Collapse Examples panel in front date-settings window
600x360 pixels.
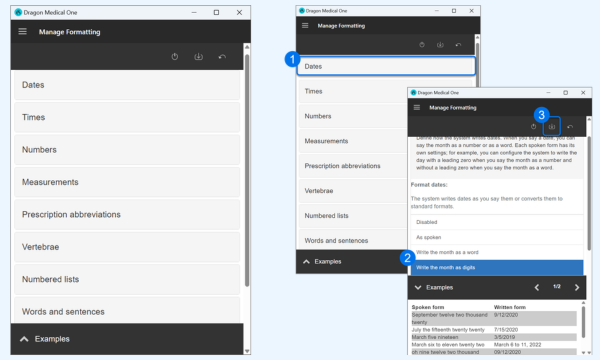418,287
